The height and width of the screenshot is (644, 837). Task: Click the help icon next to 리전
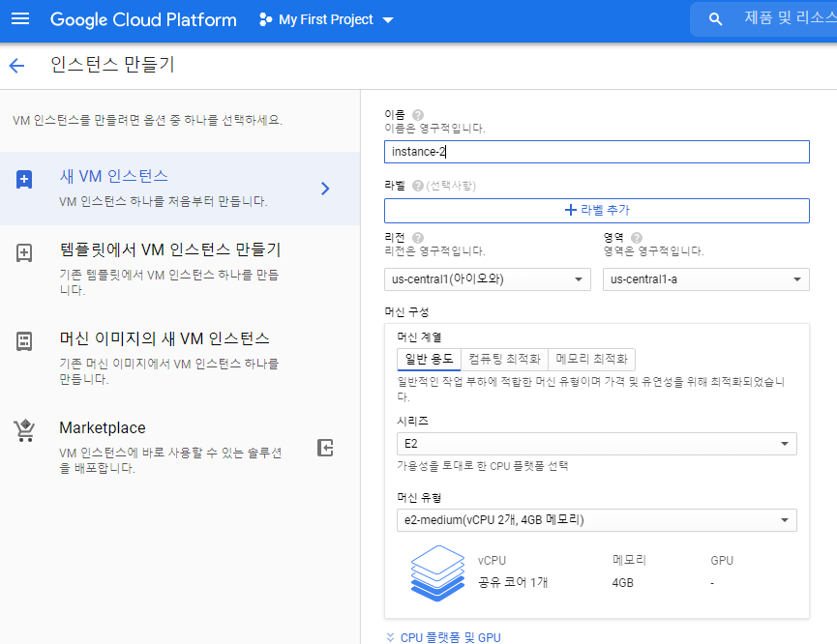pos(418,238)
